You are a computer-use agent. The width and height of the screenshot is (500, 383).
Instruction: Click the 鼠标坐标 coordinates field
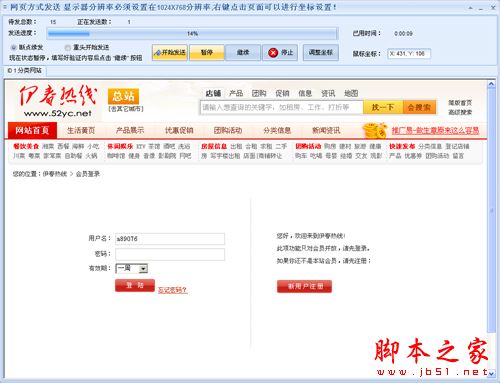(x=409, y=54)
